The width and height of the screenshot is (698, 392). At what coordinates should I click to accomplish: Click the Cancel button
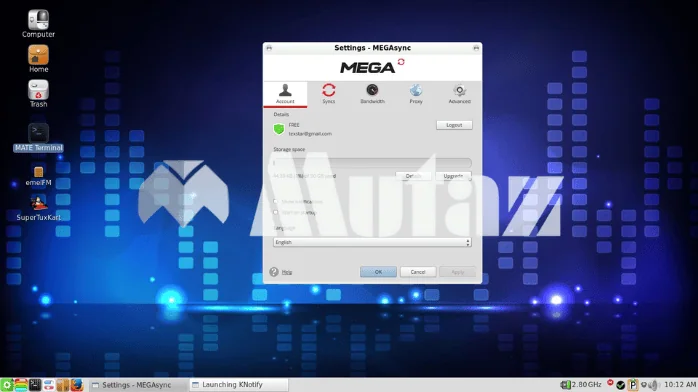[x=418, y=272]
